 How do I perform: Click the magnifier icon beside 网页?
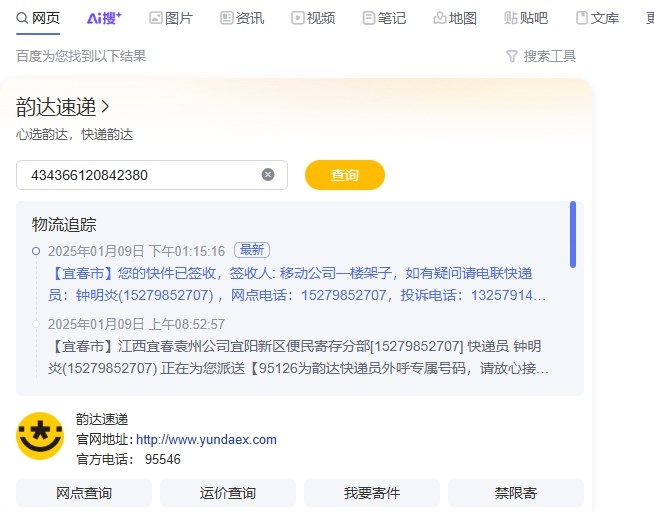point(22,18)
